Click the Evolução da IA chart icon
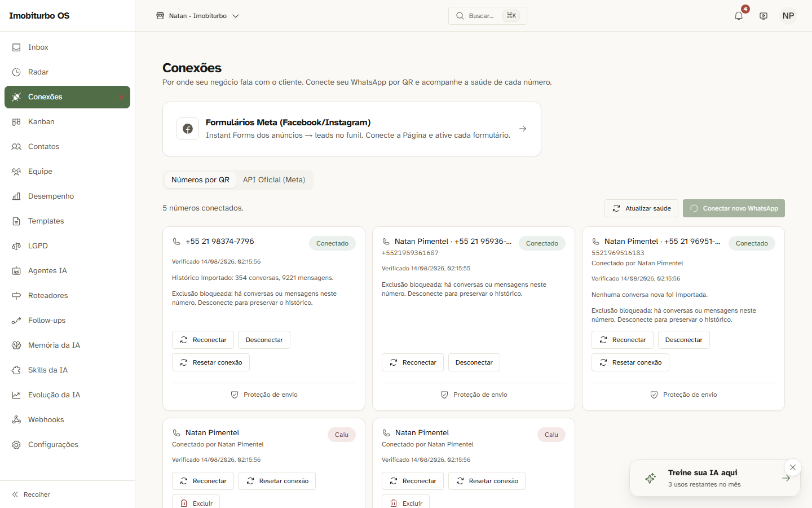 [x=16, y=395]
